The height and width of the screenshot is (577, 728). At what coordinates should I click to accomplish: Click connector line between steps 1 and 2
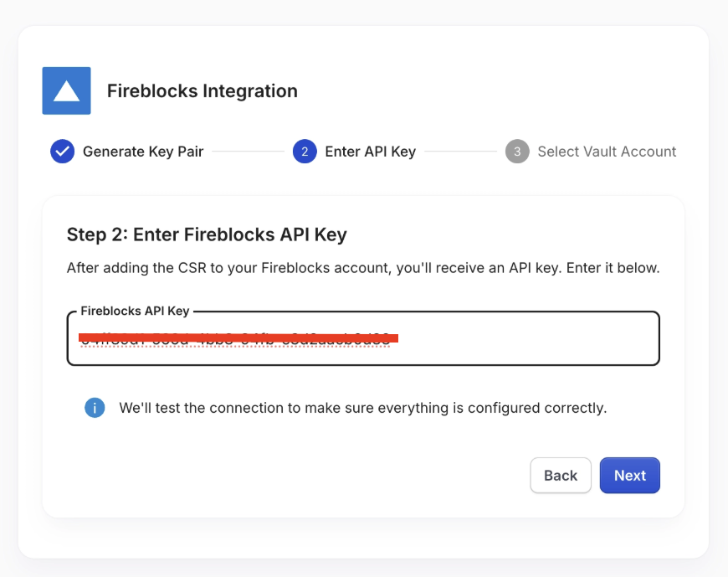248,152
